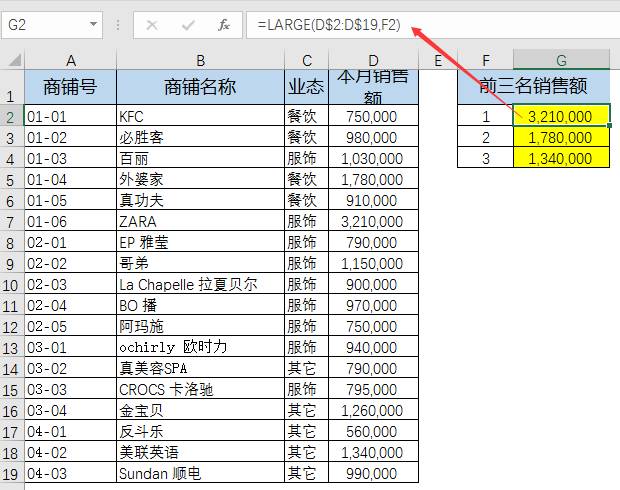Select column G header
Image resolution: width=620 pixels, height=490 pixels.
point(561,60)
